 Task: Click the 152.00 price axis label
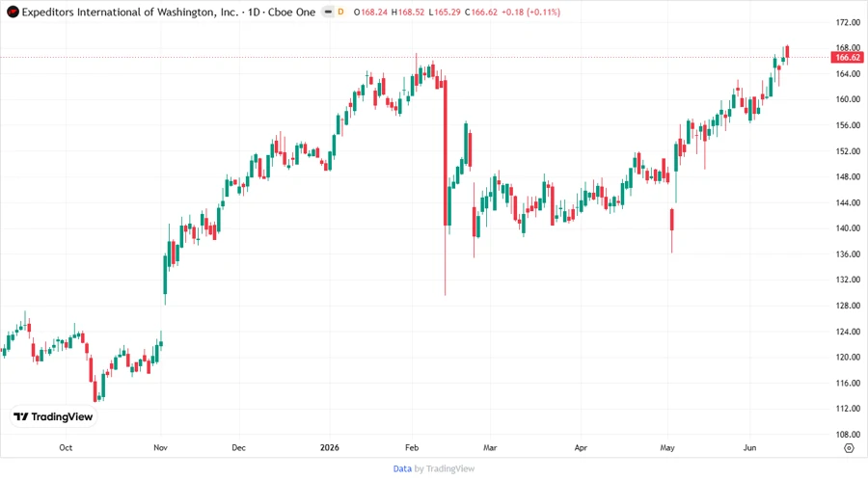pos(848,151)
